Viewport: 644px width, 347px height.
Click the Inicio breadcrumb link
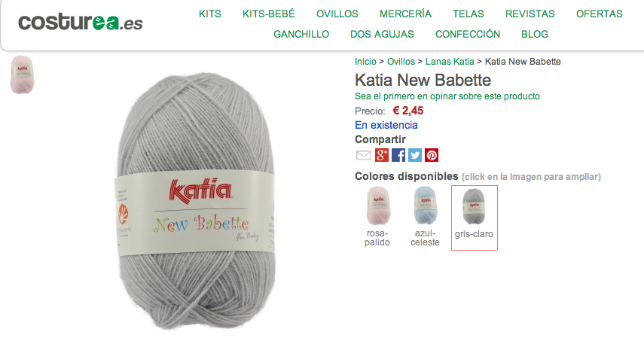click(x=365, y=62)
